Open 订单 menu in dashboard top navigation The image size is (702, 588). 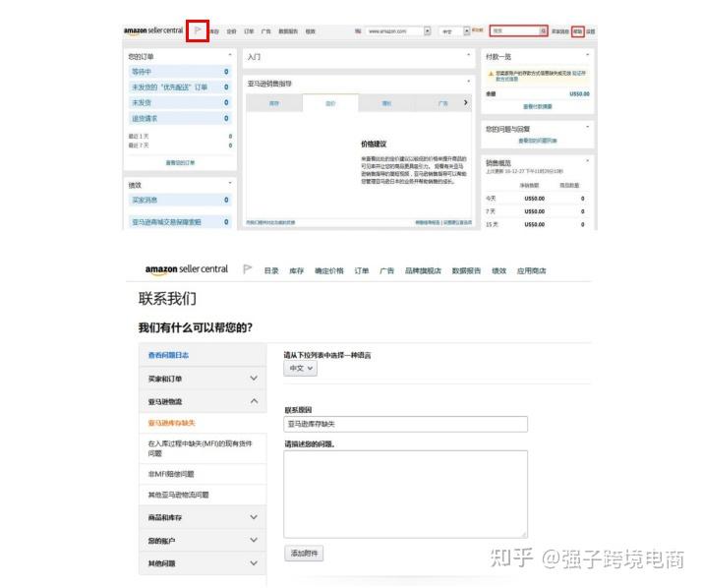[249, 31]
